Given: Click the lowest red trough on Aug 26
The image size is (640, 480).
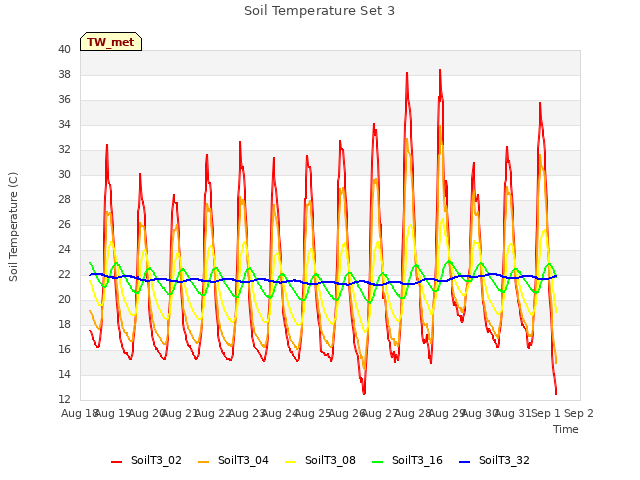Looking at the screenshot, I should coord(364,393).
